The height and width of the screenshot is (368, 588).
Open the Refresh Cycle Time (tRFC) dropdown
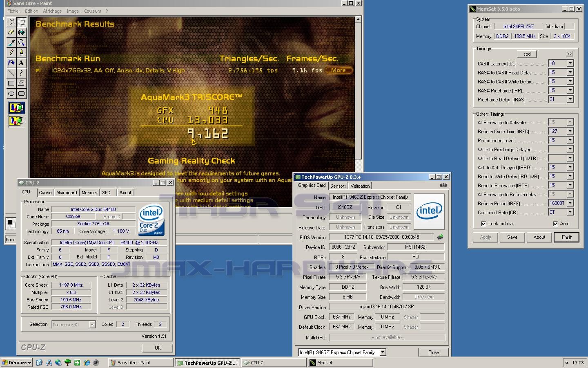pos(570,131)
